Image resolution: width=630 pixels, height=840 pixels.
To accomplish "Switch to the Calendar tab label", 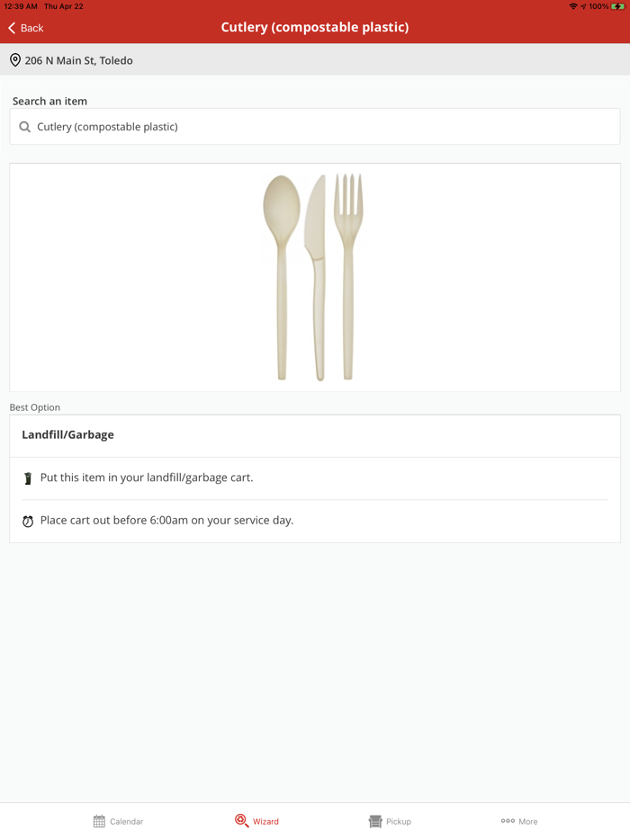I will point(127,821).
